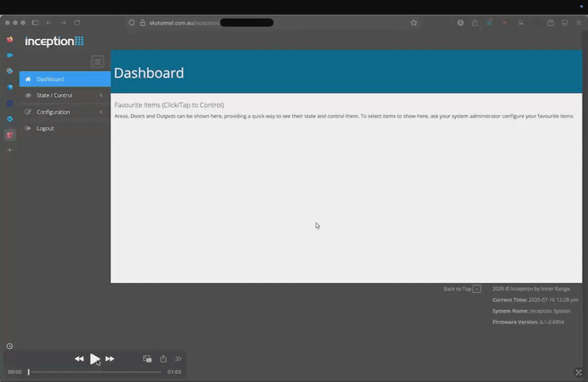Toggle picture-in-picture mode icon
The width and height of the screenshot is (588, 382).
click(x=147, y=358)
